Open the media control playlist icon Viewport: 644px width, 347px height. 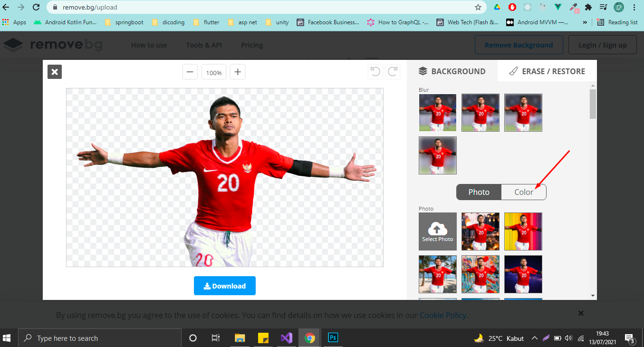tap(604, 7)
